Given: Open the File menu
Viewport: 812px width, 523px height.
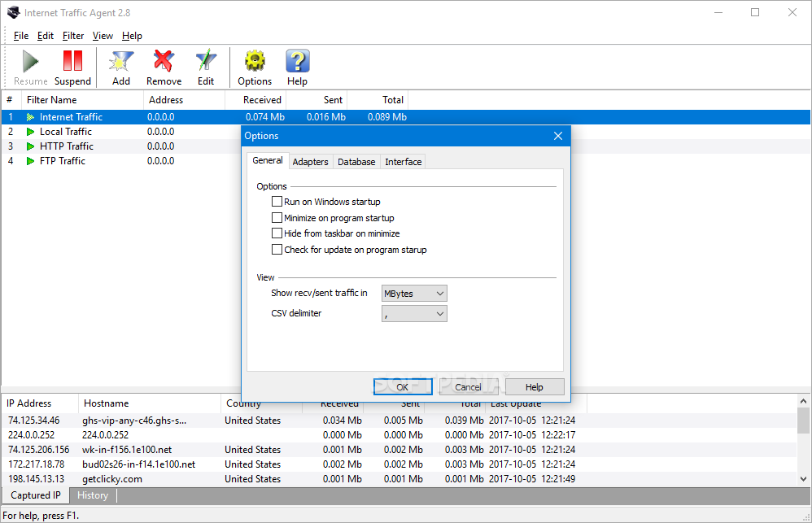Looking at the screenshot, I should (x=21, y=36).
